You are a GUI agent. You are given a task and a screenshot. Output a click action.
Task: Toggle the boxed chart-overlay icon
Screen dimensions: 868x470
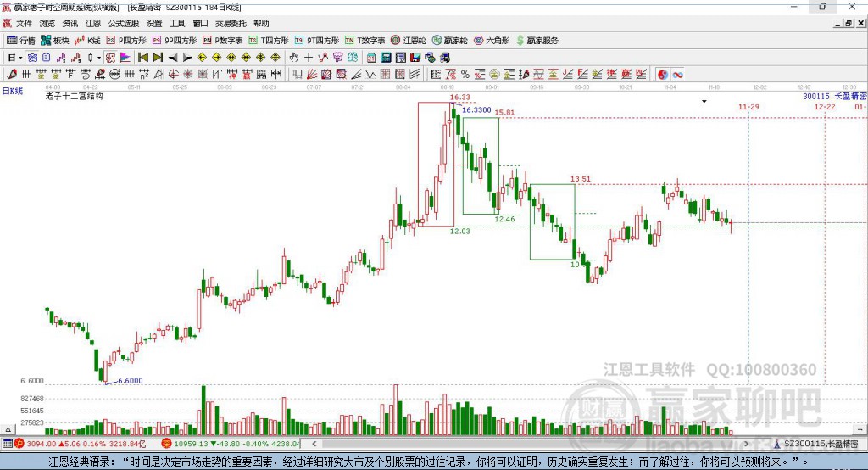[110, 58]
